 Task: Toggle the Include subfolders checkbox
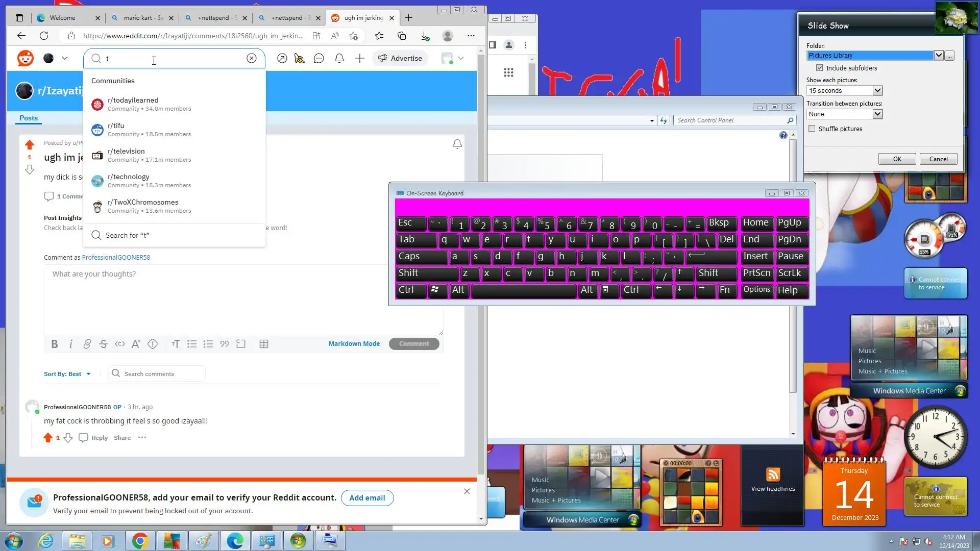point(820,68)
